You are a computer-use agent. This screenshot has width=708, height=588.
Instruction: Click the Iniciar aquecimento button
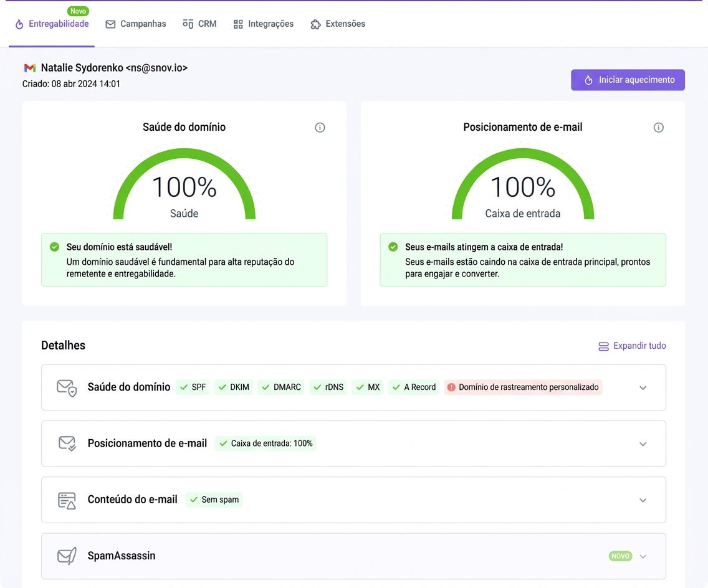point(628,80)
